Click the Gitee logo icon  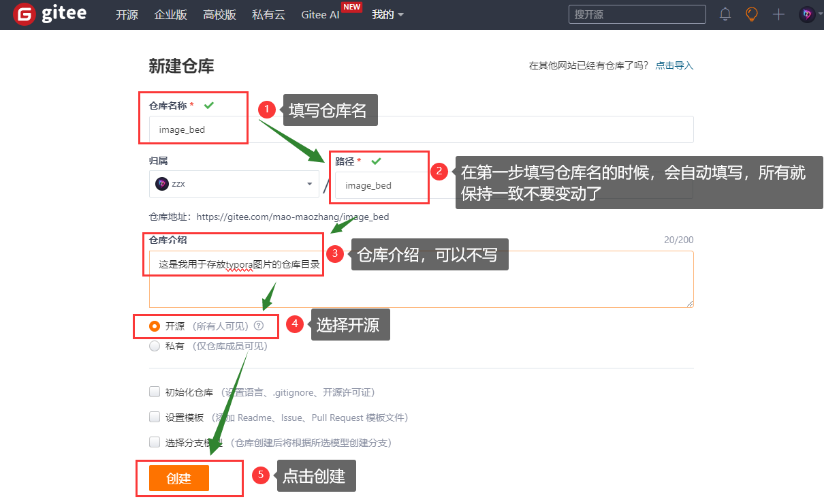coord(23,14)
